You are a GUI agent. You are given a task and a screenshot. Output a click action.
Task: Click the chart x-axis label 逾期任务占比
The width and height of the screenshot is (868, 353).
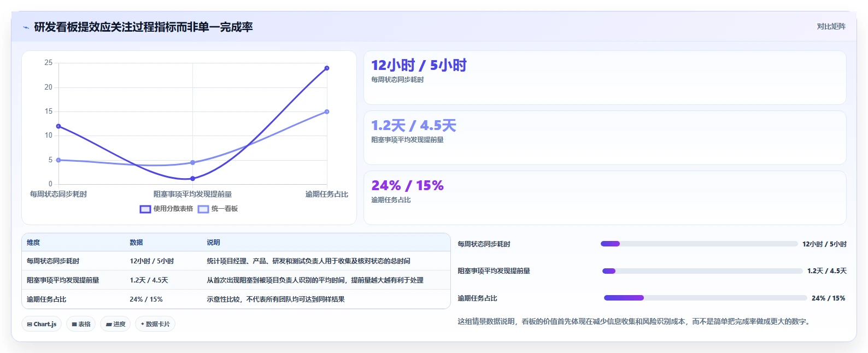(327, 194)
